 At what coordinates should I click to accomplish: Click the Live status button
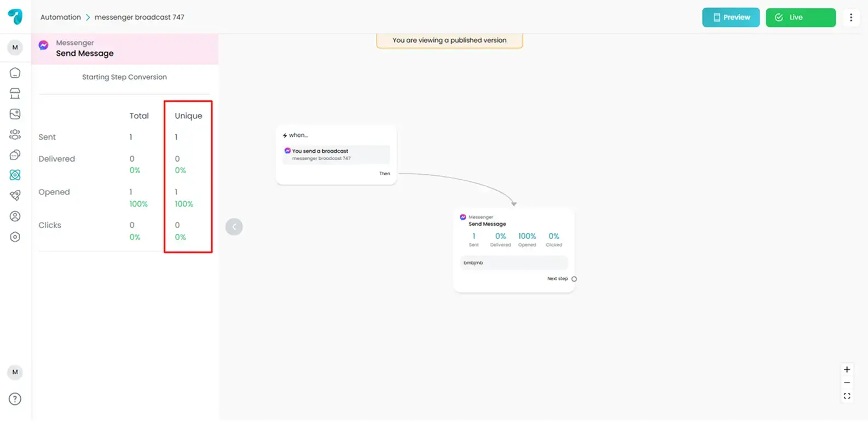pyautogui.click(x=800, y=18)
